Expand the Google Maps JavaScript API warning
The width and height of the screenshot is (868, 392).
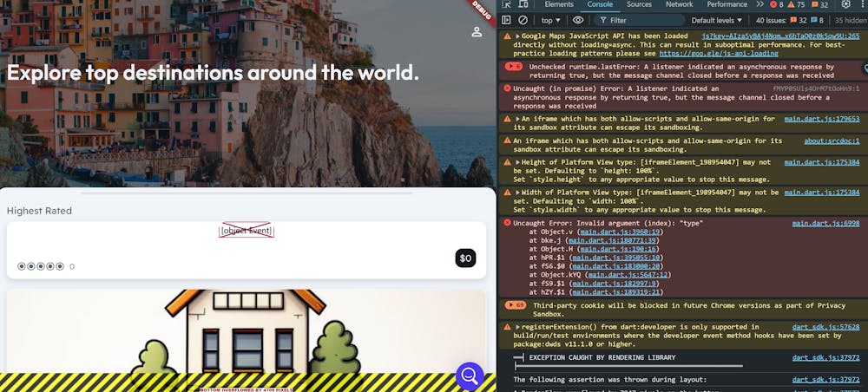(517, 36)
